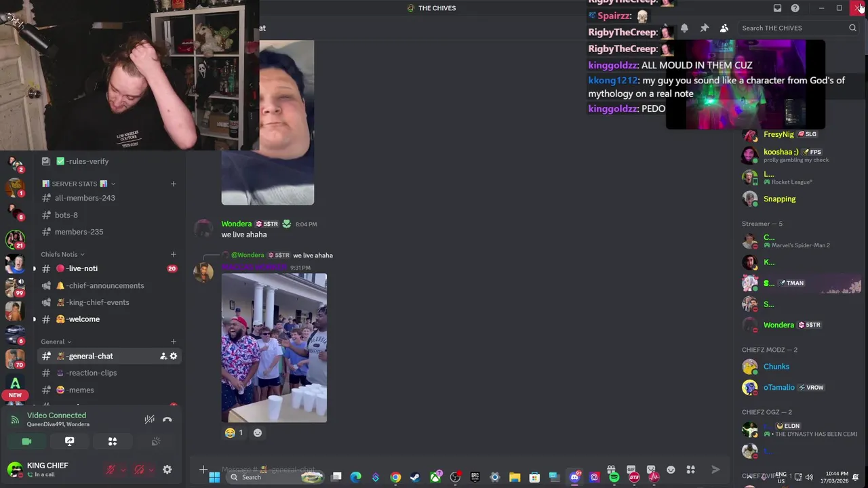The width and height of the screenshot is (868, 488).
Task: Open the all-members-243 stats channel
Action: (x=109, y=198)
